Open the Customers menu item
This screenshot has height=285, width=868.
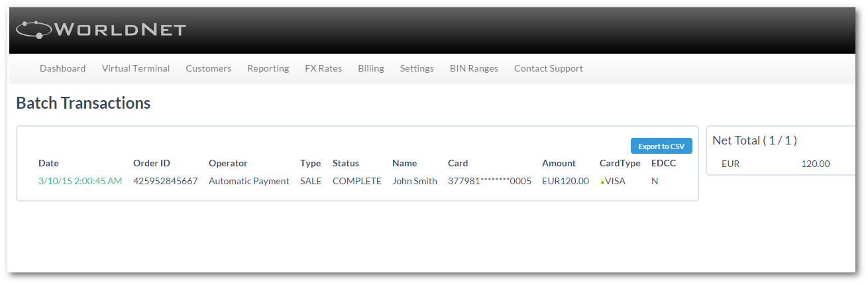[x=208, y=68]
